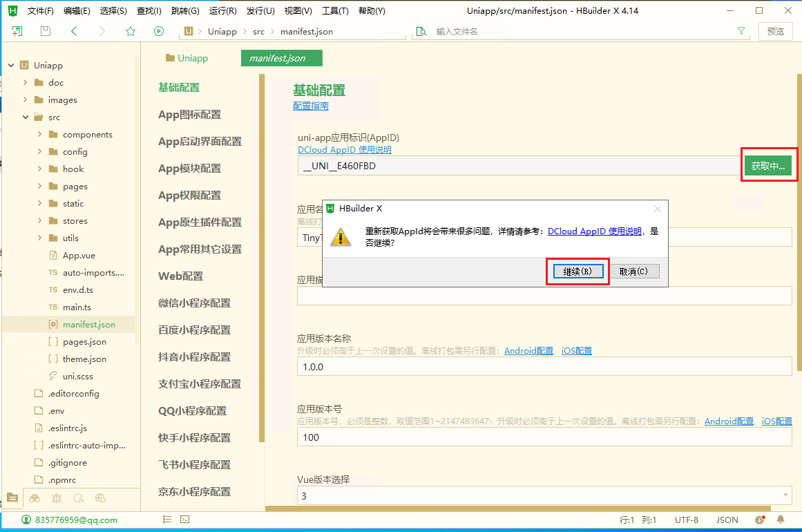The height and width of the screenshot is (532, 802).
Task: Click the file search icon beside the file name input
Action: tap(421, 31)
